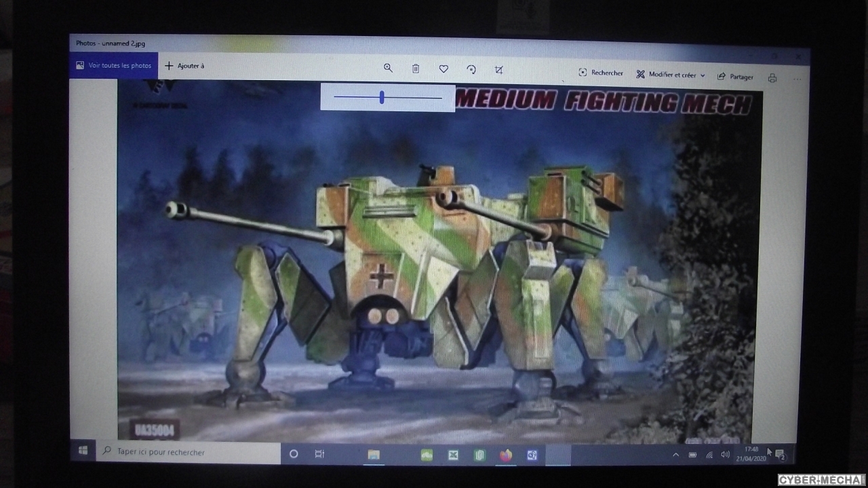Switch to the active Photos taskbar item
Viewport: 868px width, 488px height.
coord(558,455)
